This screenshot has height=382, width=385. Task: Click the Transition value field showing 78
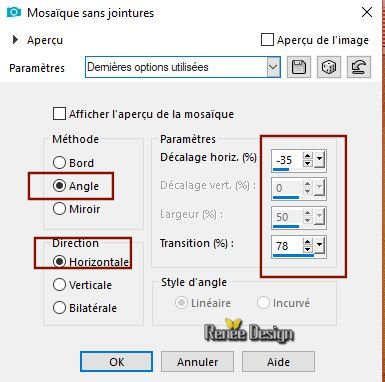287,246
